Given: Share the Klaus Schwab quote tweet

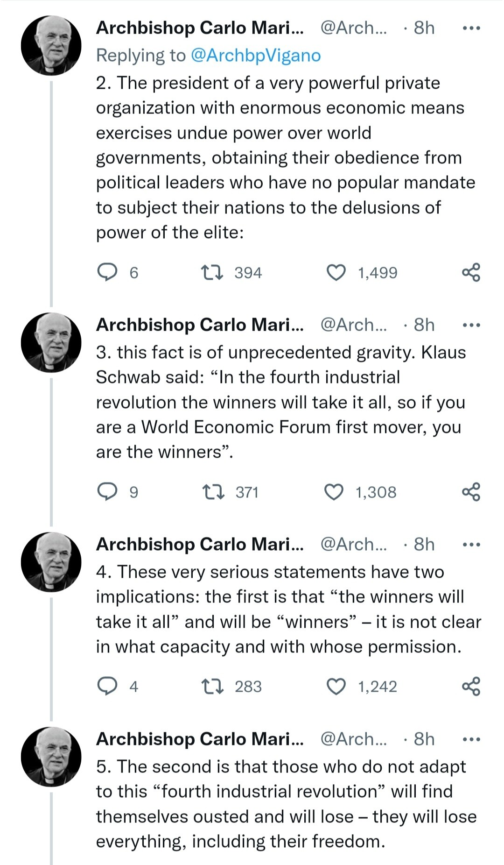Looking at the screenshot, I should [471, 492].
